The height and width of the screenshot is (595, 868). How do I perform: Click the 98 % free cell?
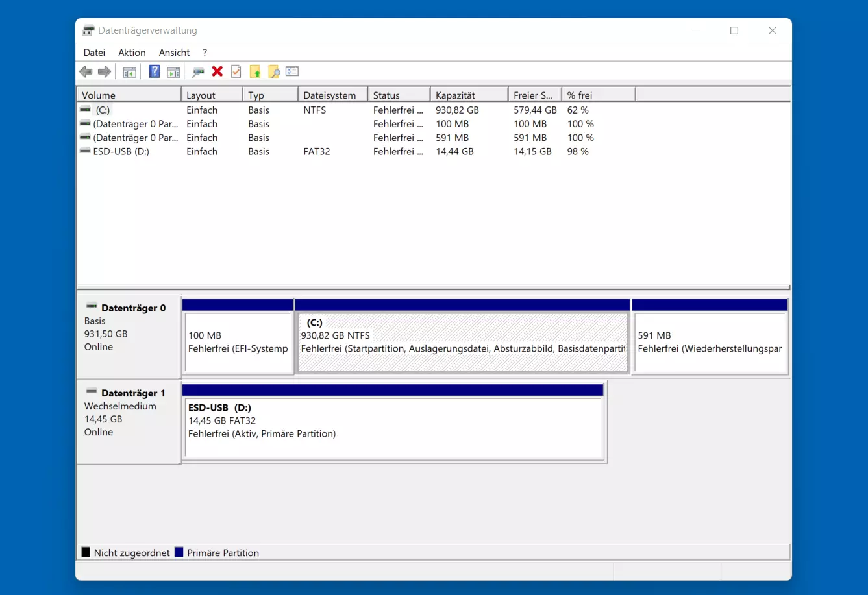point(578,151)
